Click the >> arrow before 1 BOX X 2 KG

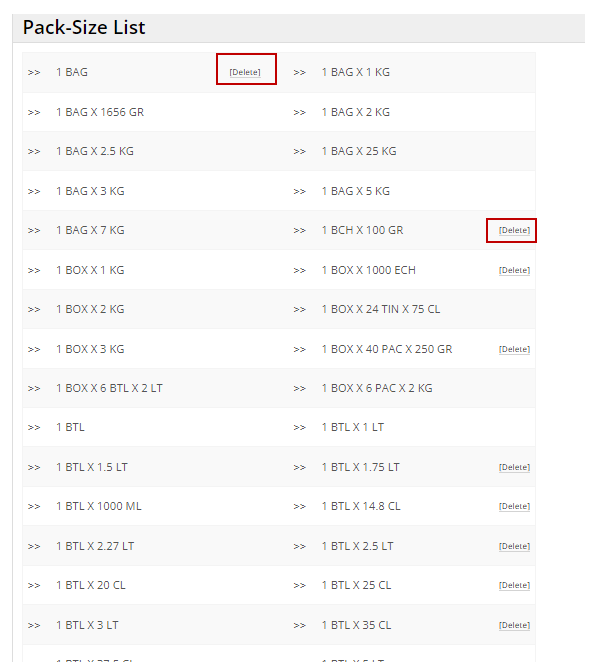click(34, 309)
